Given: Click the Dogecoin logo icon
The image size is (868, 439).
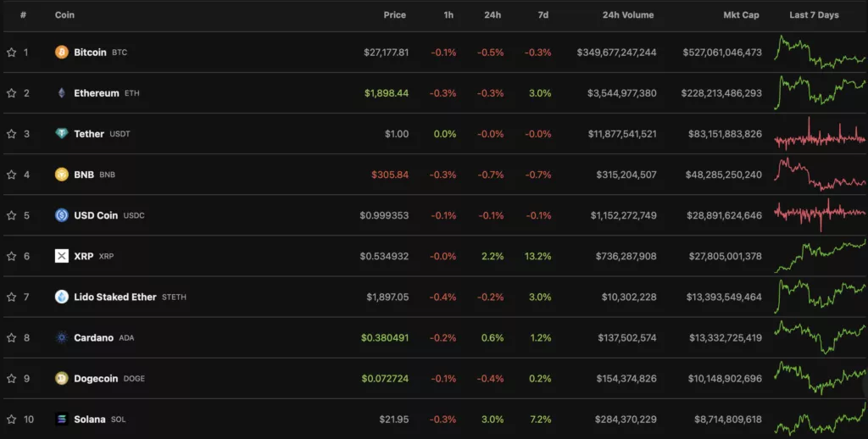Looking at the screenshot, I should (x=61, y=378).
